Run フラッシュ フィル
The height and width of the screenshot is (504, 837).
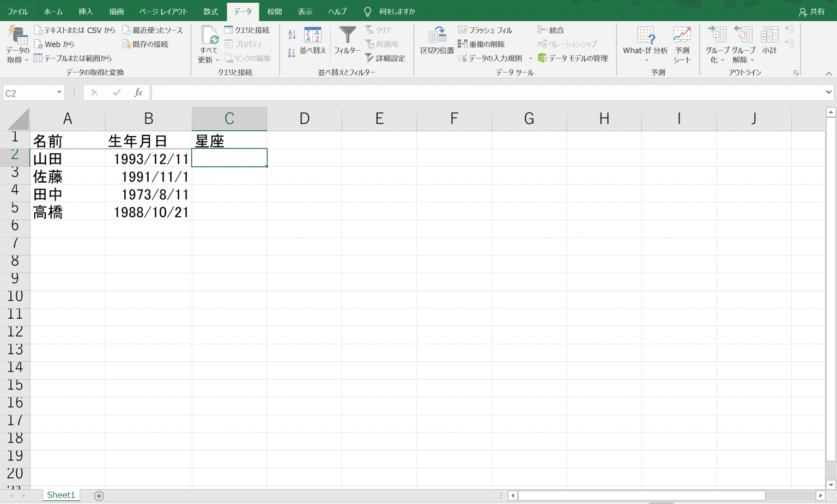tap(485, 30)
